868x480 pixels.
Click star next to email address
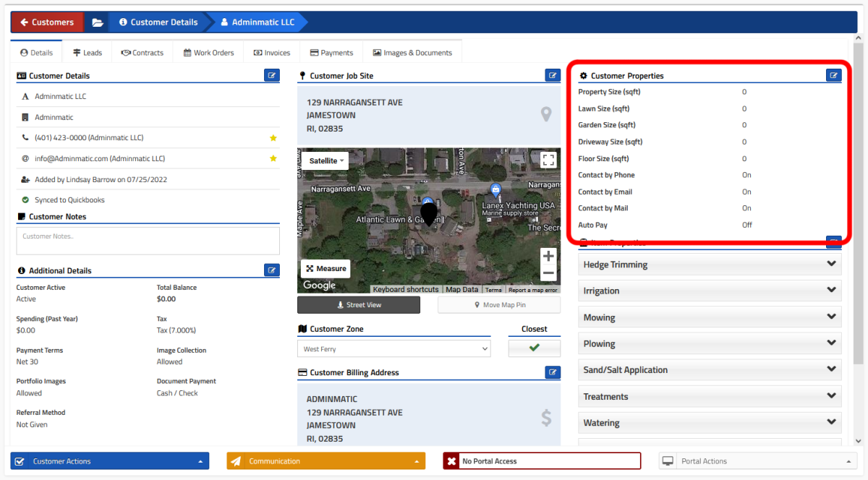[273, 158]
